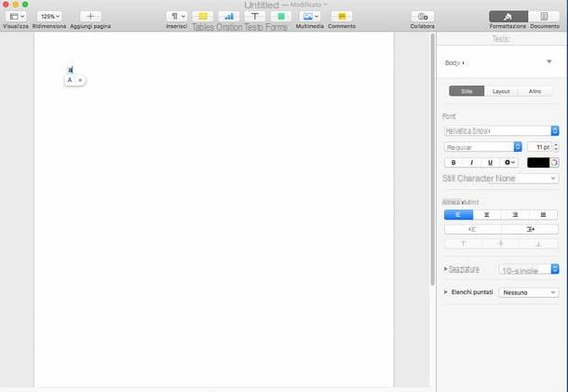The width and height of the screenshot is (568, 392).
Task: Click the Untitled document title
Action: tap(262, 5)
